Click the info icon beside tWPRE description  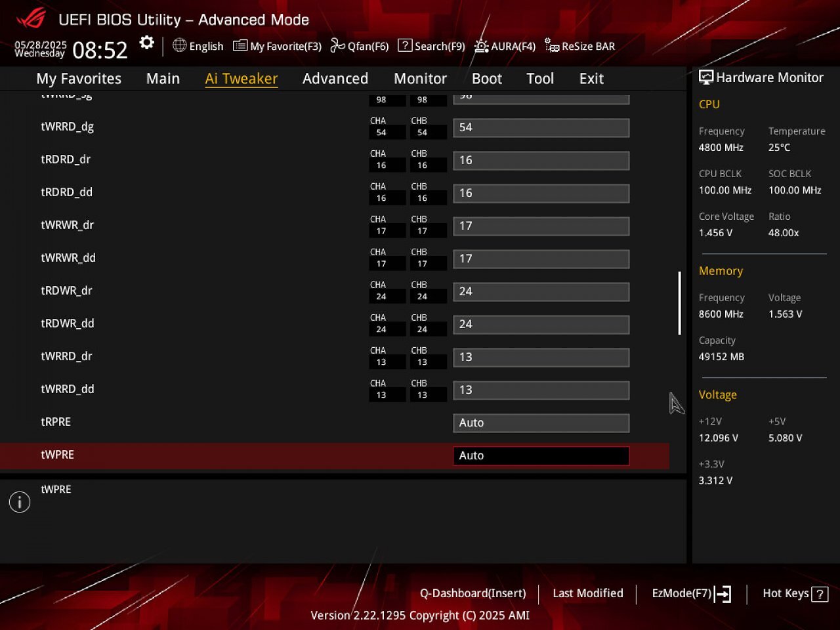pyautogui.click(x=20, y=502)
